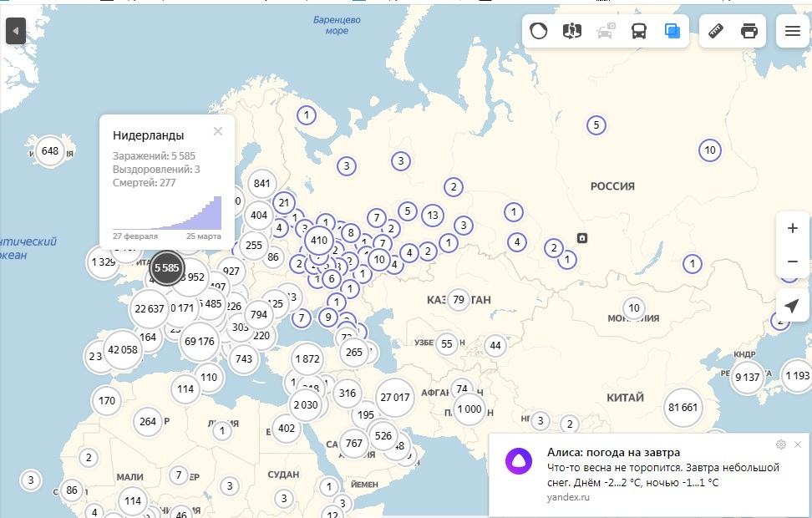Open the yandex.ru link in notification
The image size is (812, 518).
[568, 497]
